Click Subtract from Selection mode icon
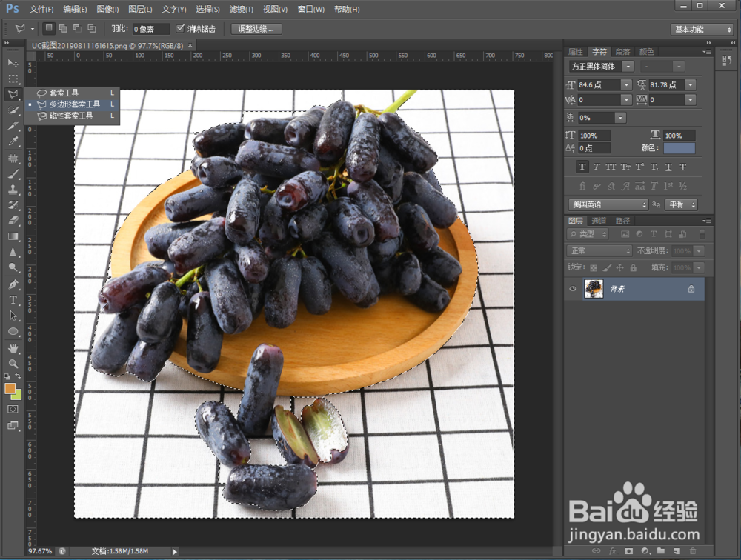Screen dimensions: 741x560 click(x=77, y=29)
